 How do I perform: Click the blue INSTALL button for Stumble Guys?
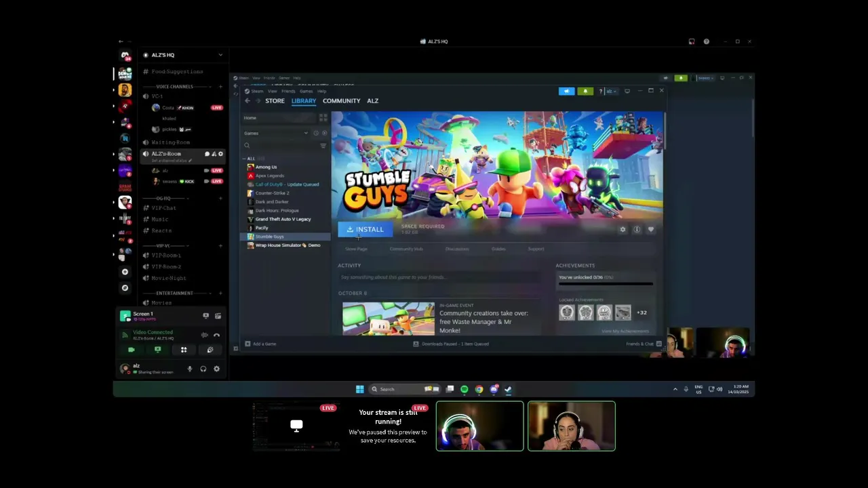(365, 230)
